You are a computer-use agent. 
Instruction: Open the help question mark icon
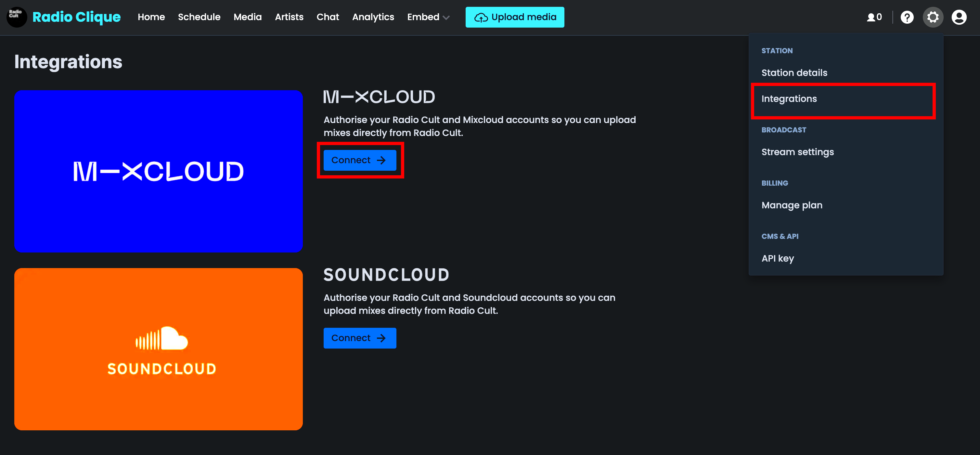point(907,17)
